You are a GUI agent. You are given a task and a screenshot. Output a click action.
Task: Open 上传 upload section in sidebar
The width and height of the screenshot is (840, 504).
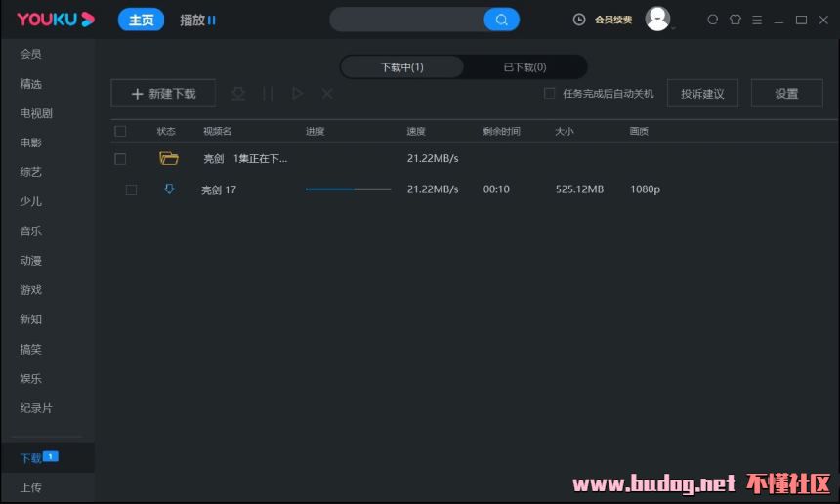pyautogui.click(x=30, y=487)
